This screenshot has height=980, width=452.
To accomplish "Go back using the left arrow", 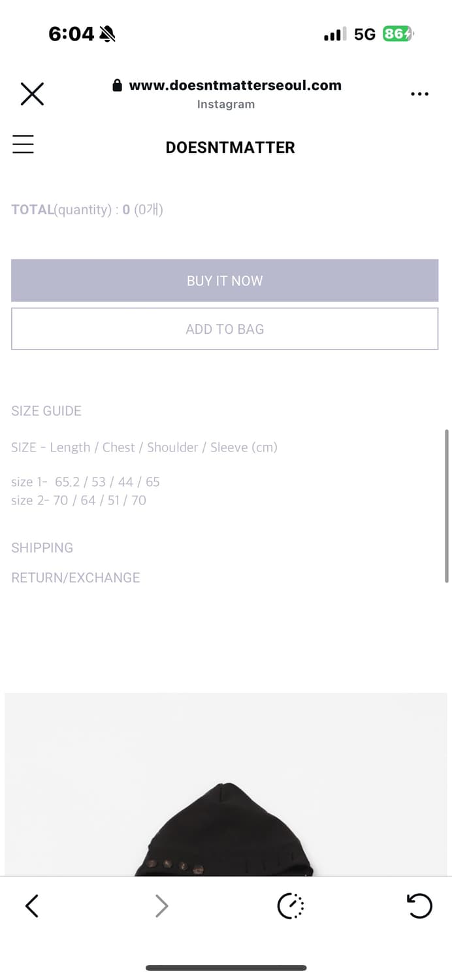I will coord(32,906).
